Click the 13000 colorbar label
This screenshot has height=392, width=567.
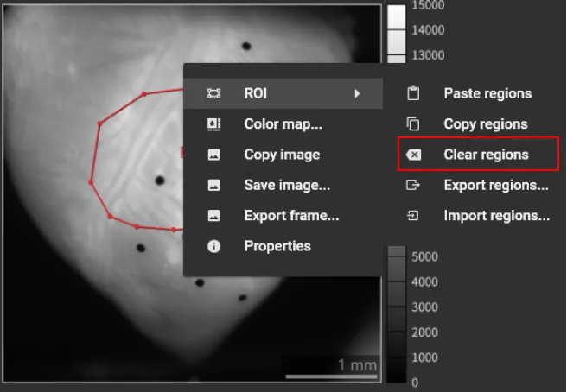point(428,55)
